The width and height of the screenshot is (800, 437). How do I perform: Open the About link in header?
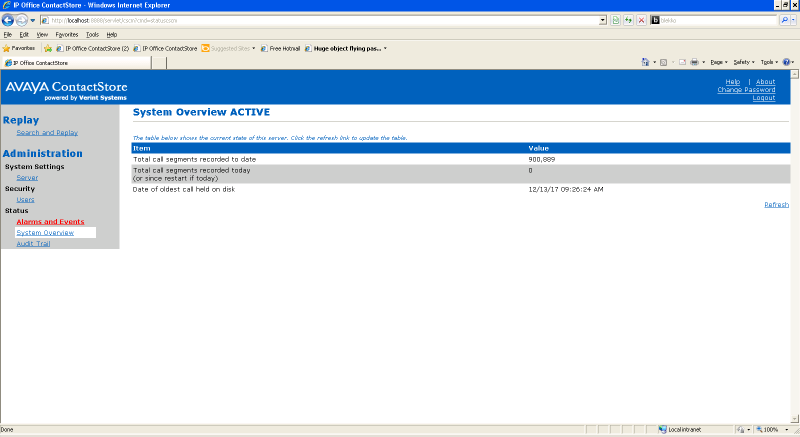point(765,82)
